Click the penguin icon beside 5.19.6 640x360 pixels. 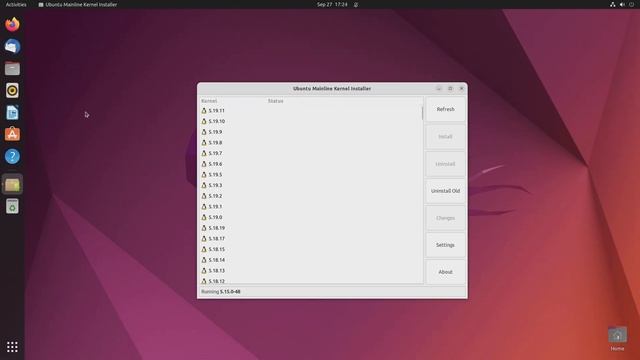[204, 164]
